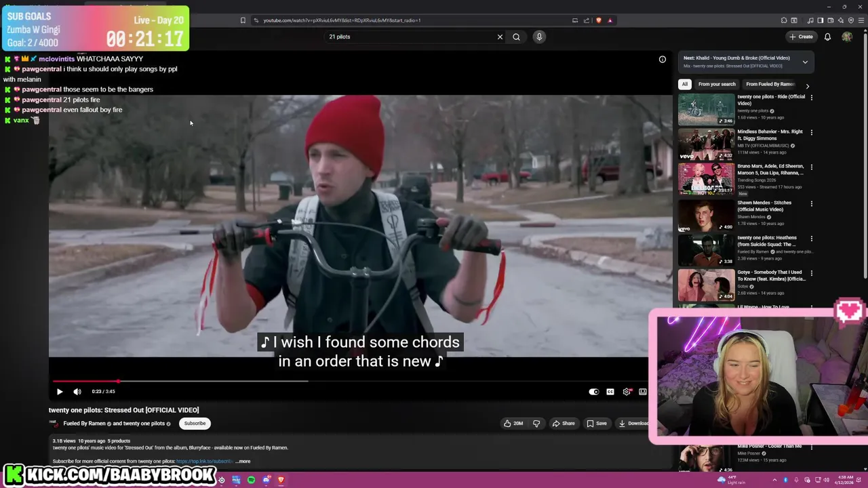Run the YouTube search magnifier button
The image size is (868, 488).
click(516, 37)
